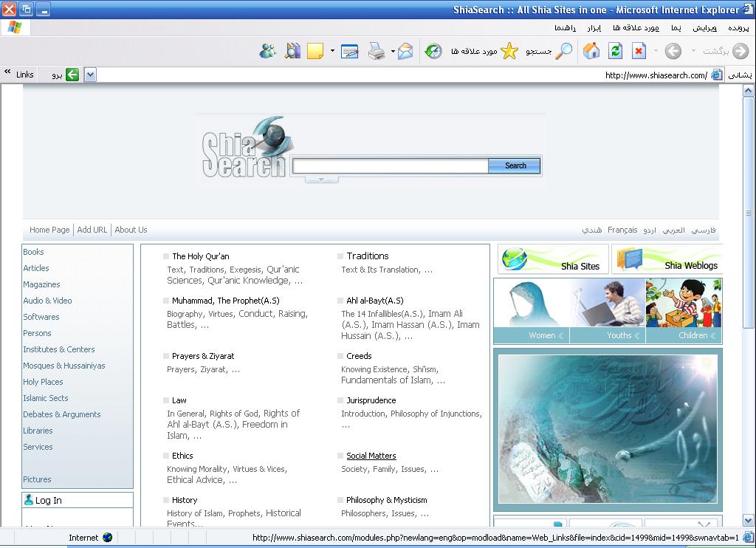Viewport: 756px width, 548px height.
Task: Open Philosophy & Mysticism category
Action: pyautogui.click(x=387, y=500)
